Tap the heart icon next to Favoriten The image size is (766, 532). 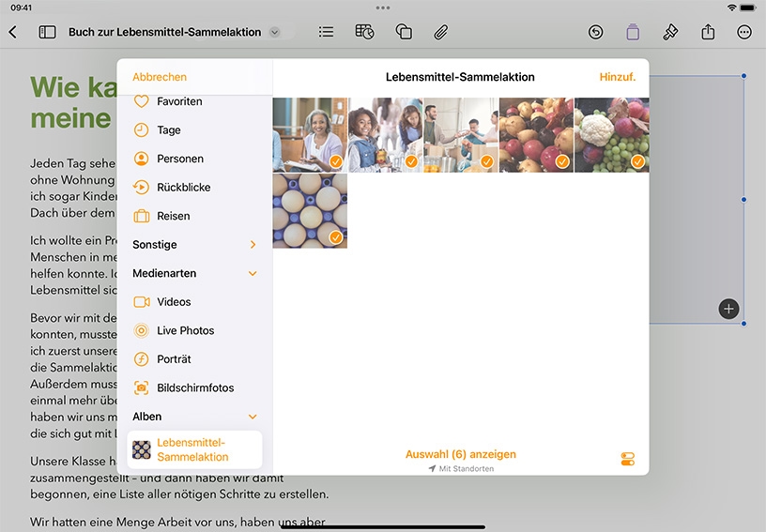pos(141,101)
